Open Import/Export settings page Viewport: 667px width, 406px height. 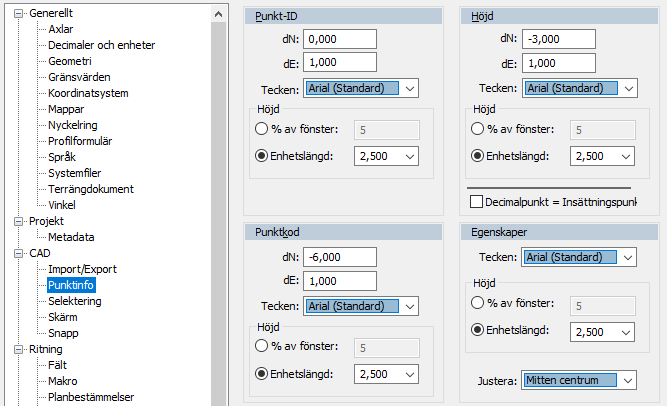(82, 269)
